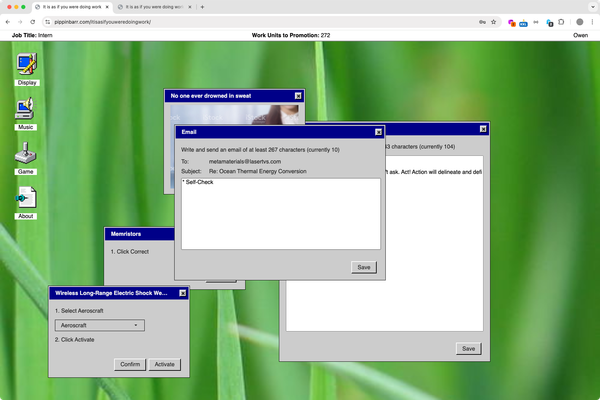This screenshot has width=600, height=400.
Task: Close the large document window behind Email
Action: 483,129
